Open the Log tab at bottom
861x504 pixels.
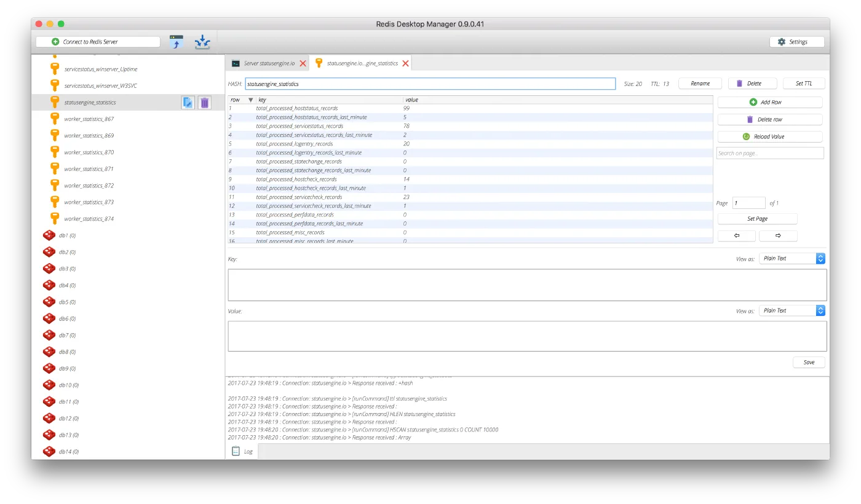coord(242,451)
